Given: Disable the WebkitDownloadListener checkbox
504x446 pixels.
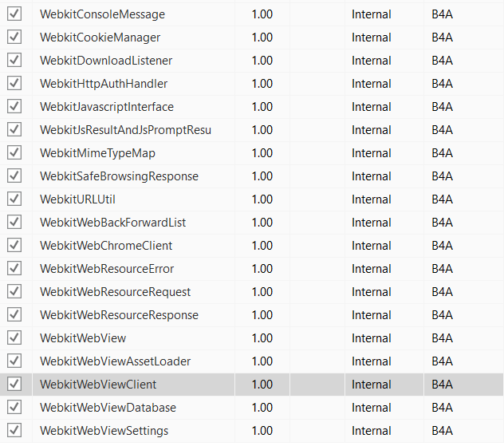Looking at the screenshot, I should tap(14, 60).
